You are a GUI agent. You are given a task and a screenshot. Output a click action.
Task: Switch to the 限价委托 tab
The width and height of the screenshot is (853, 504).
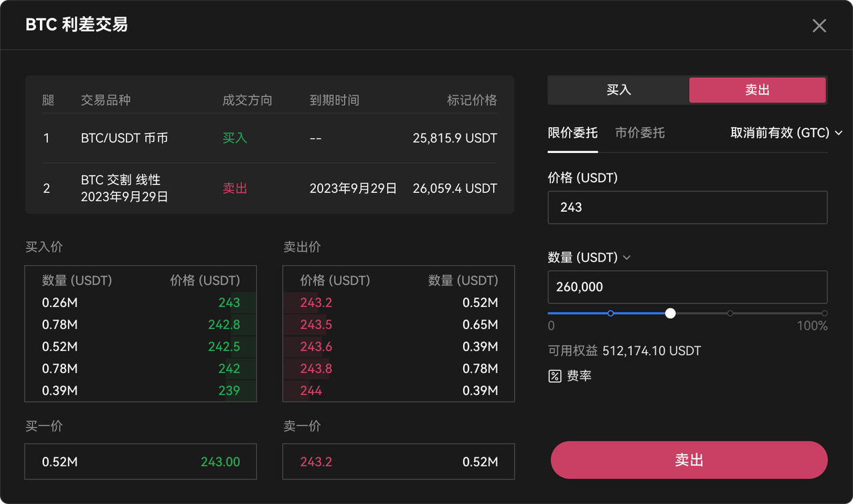(572, 132)
